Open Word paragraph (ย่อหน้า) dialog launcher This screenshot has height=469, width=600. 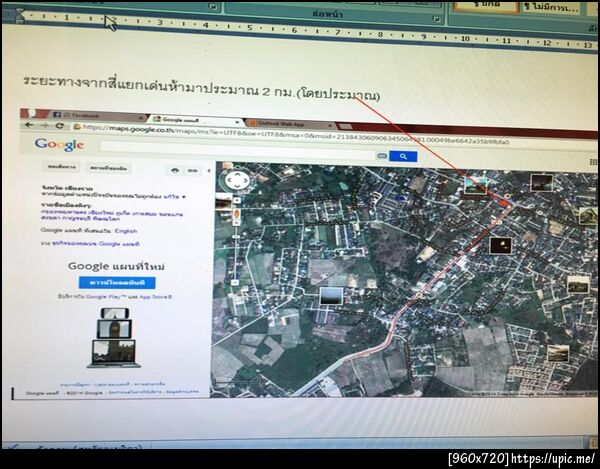pos(436,18)
